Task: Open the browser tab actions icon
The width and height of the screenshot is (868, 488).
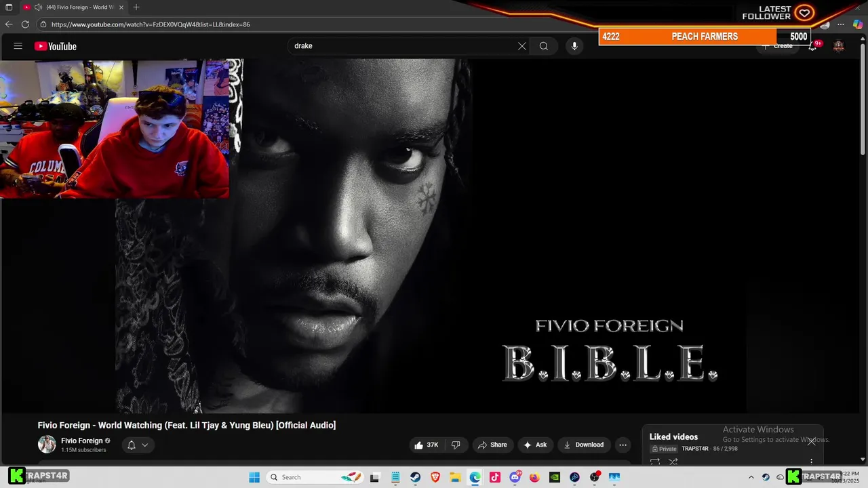Action: point(9,7)
